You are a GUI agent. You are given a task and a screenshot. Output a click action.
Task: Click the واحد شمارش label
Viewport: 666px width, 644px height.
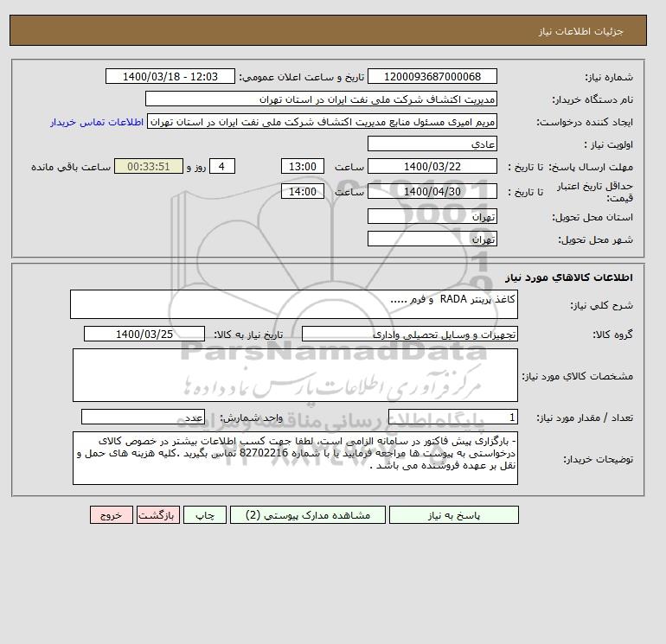251,418
